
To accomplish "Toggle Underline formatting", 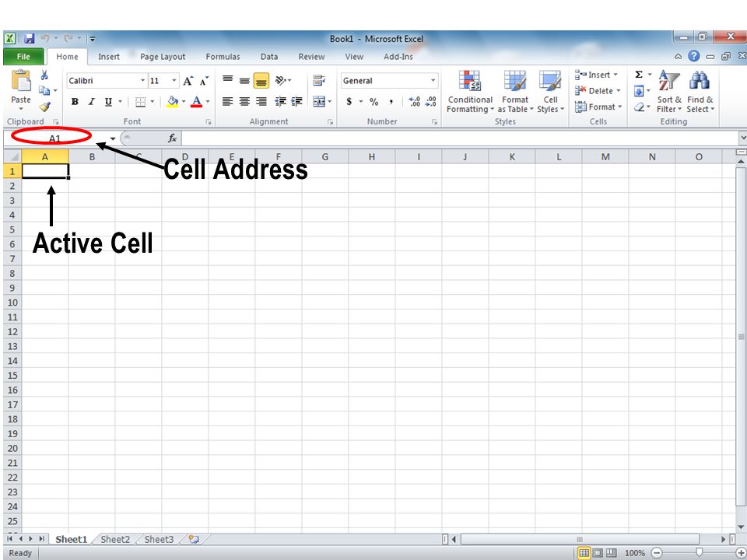I will coord(108,101).
